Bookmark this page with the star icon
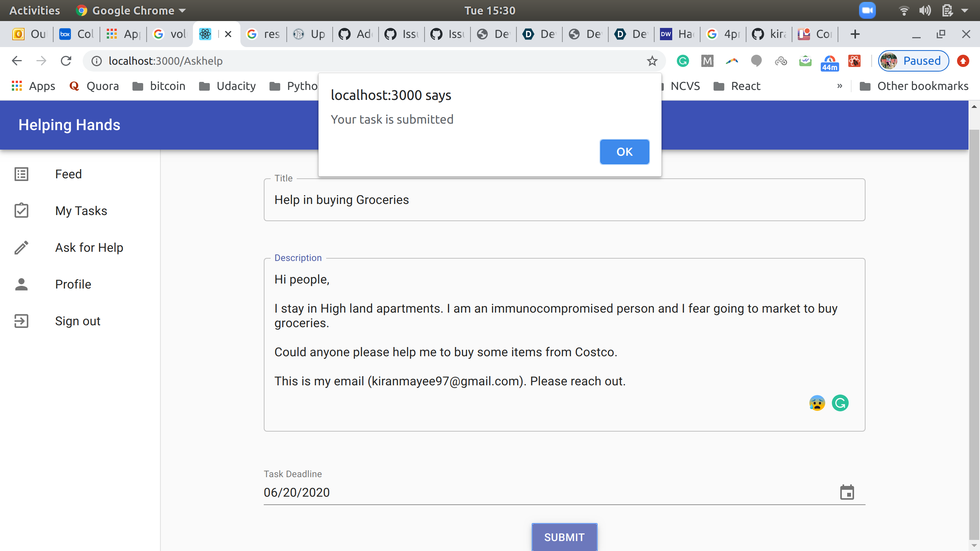 point(652,61)
